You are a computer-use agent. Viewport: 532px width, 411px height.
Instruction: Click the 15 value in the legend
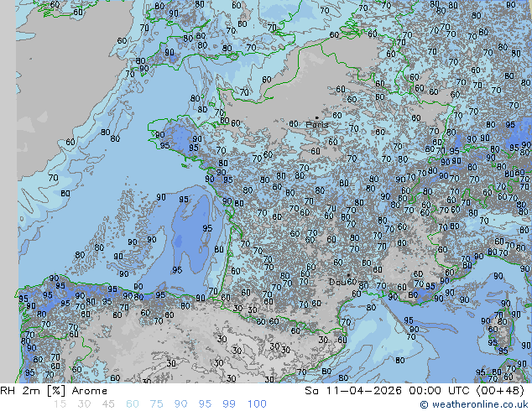click(60, 404)
